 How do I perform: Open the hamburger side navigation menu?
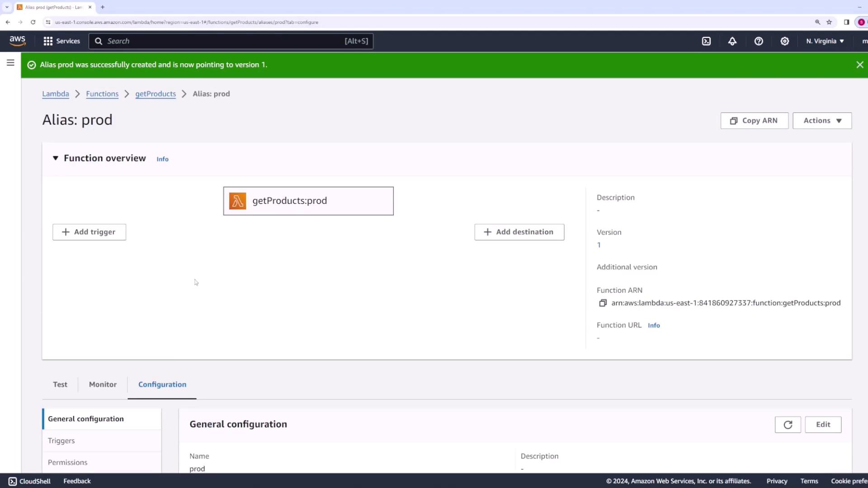click(x=10, y=63)
